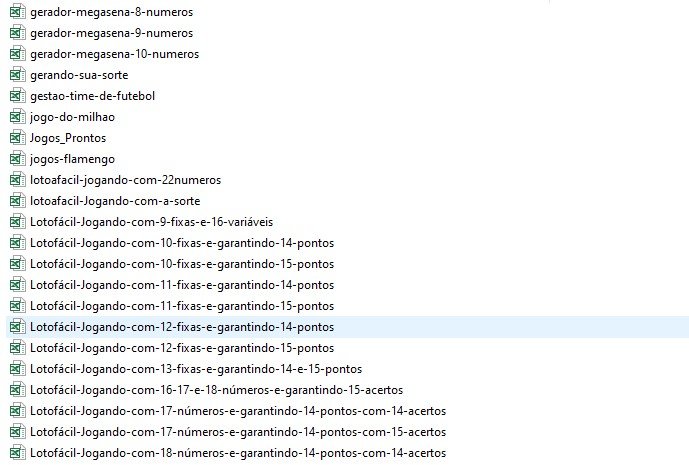
Task: Click the icon of the 12-fixas-e-garantindo-15-pontos file
Action: (18, 348)
